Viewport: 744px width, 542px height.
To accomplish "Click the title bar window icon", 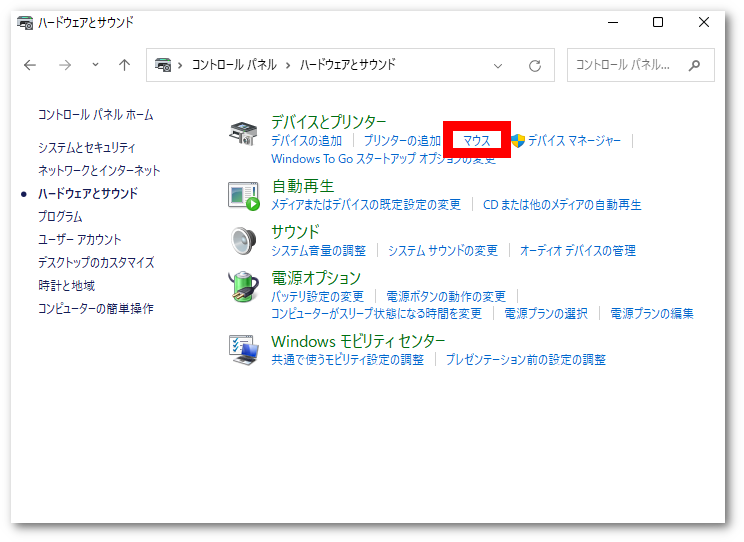I will 25,22.
